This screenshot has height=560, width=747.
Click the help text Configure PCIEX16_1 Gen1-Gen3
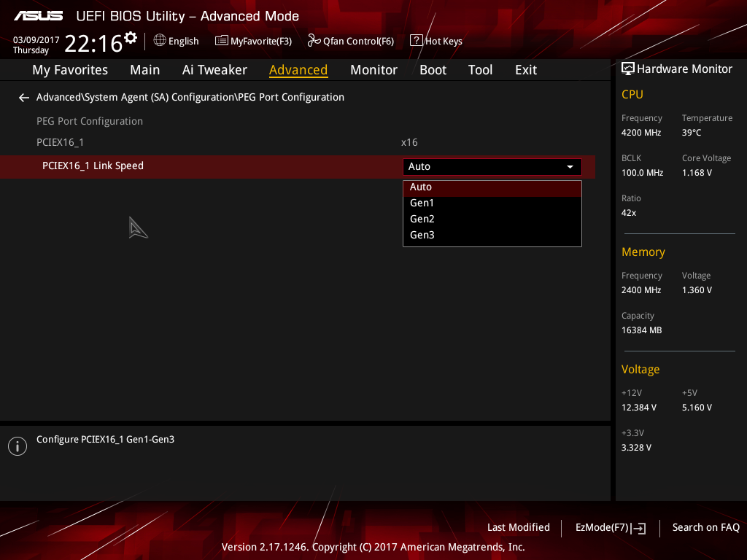[x=105, y=440]
